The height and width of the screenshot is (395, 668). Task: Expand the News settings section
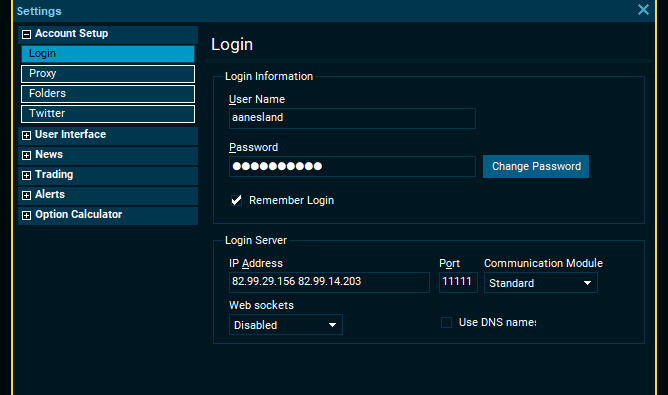[26, 155]
